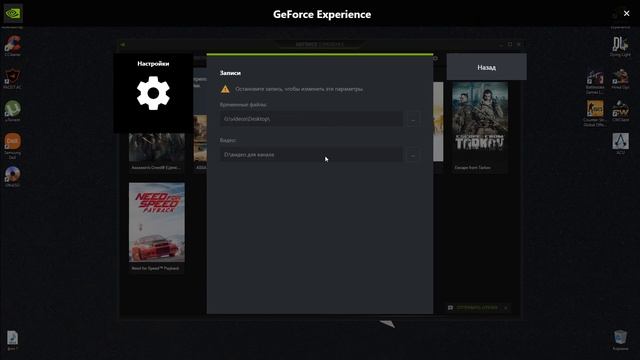Image resolution: width=640 pixels, height=360 pixels.
Task: Click the CCleaner desktop shortcut
Action: click(13, 45)
